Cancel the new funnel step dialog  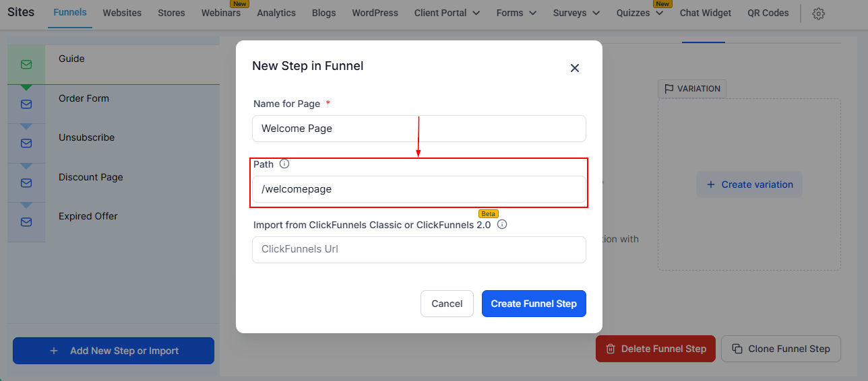[x=447, y=304]
